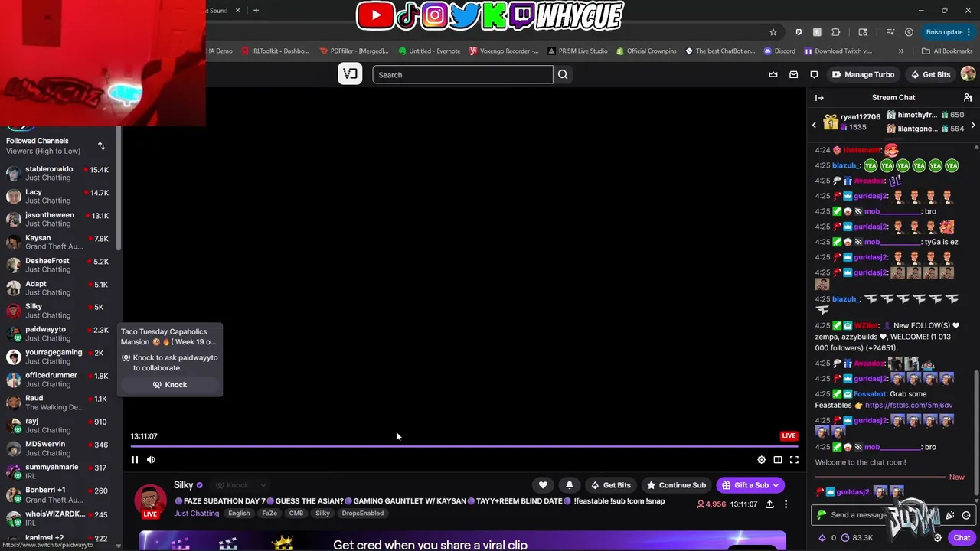
Task: Toggle theatre mode in the player
Action: [x=778, y=460]
